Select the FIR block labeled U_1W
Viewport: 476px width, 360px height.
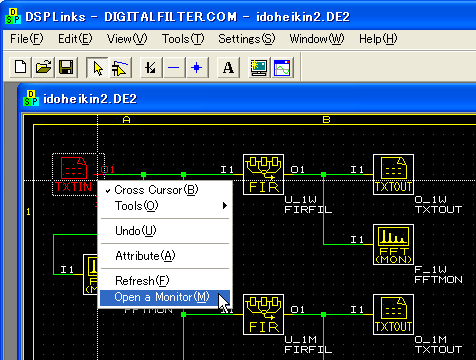(x=263, y=174)
